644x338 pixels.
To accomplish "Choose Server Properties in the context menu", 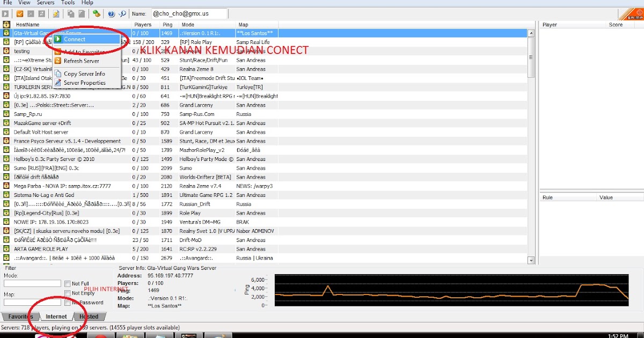I will pos(86,83).
